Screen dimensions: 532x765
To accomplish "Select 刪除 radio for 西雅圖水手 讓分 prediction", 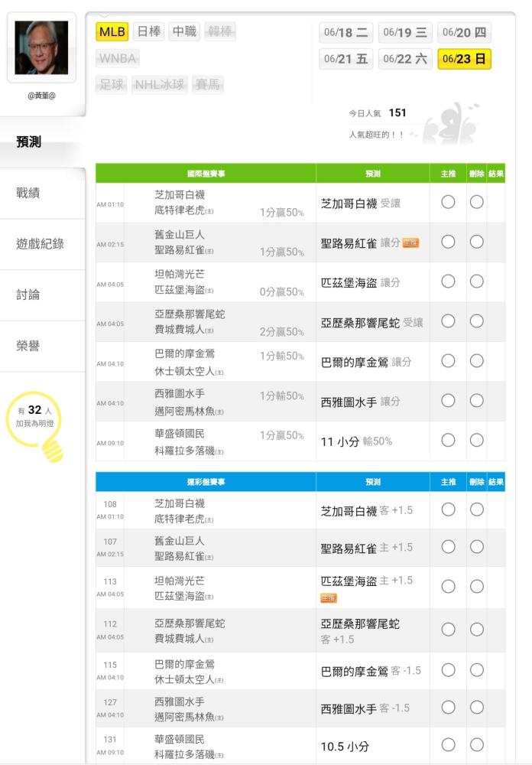I will point(476,400).
